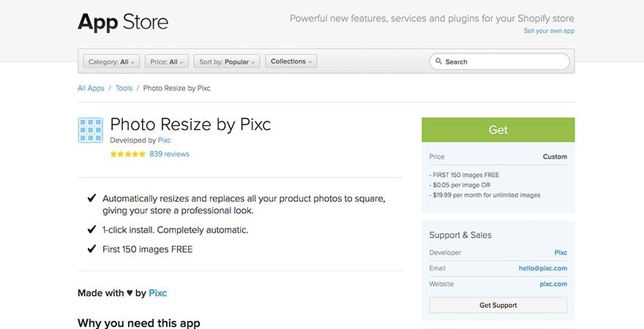
Task: Go to All Apps breadcrumb
Action: coord(91,88)
